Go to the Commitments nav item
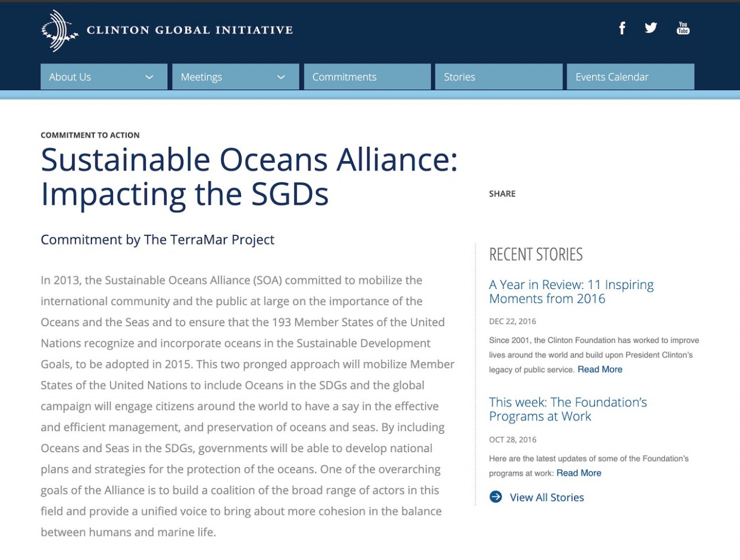 point(344,77)
